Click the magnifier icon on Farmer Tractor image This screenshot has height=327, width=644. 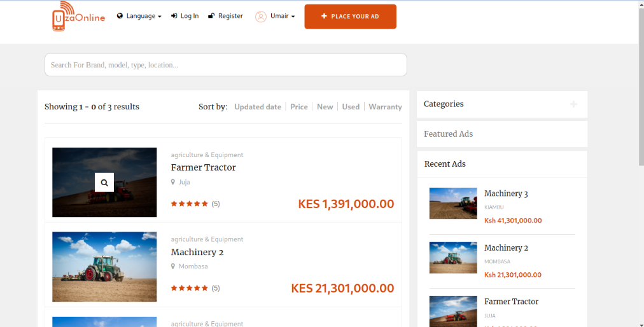[x=104, y=183]
